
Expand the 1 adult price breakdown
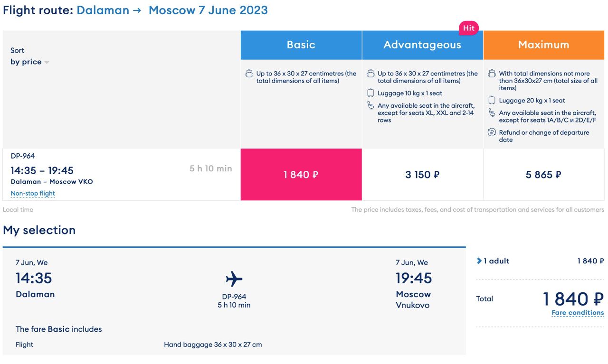coord(493,261)
